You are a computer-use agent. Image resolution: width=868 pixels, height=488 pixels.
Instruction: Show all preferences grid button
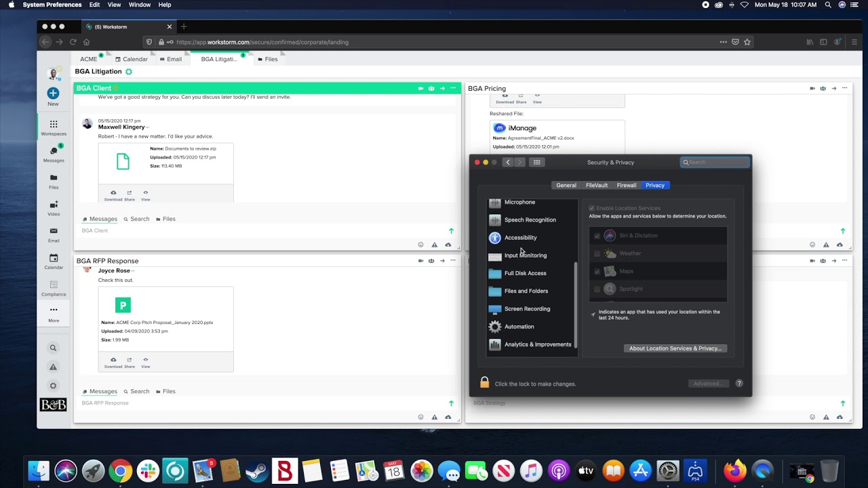[536, 162]
